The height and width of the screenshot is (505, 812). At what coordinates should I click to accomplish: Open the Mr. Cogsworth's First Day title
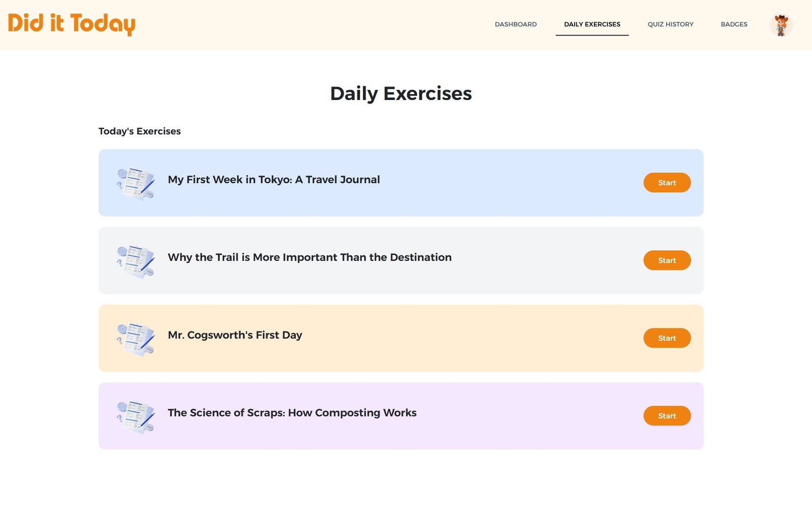pyautogui.click(x=235, y=335)
